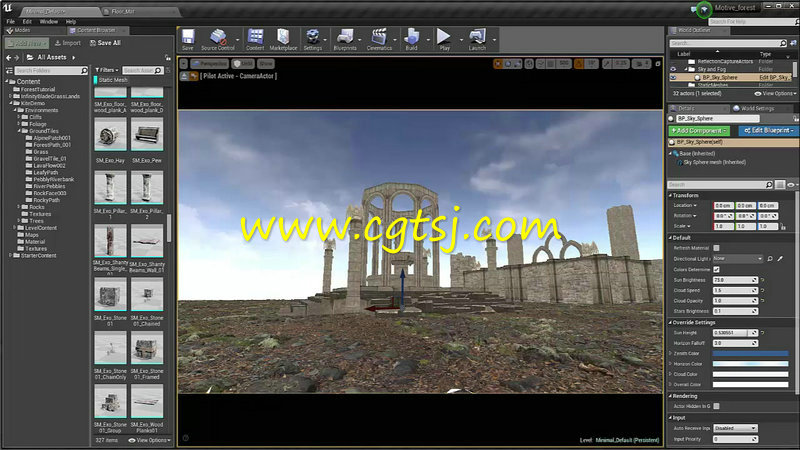The image size is (800, 450).
Task: Click the Show button in viewport toolbar
Action: [x=266, y=64]
